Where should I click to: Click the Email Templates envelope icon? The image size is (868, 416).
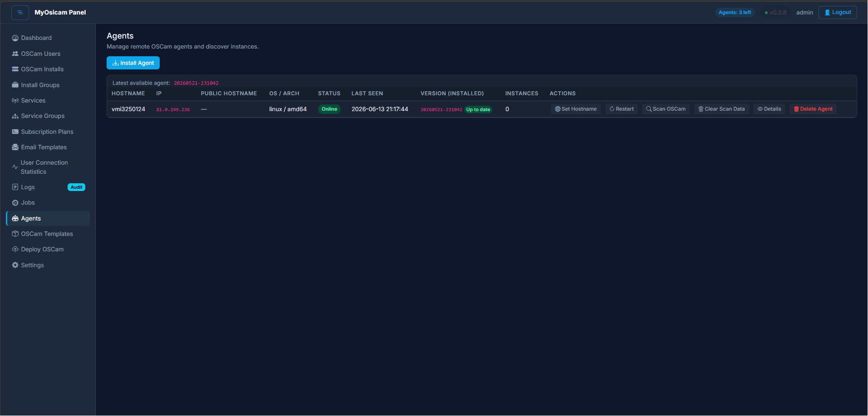point(15,147)
